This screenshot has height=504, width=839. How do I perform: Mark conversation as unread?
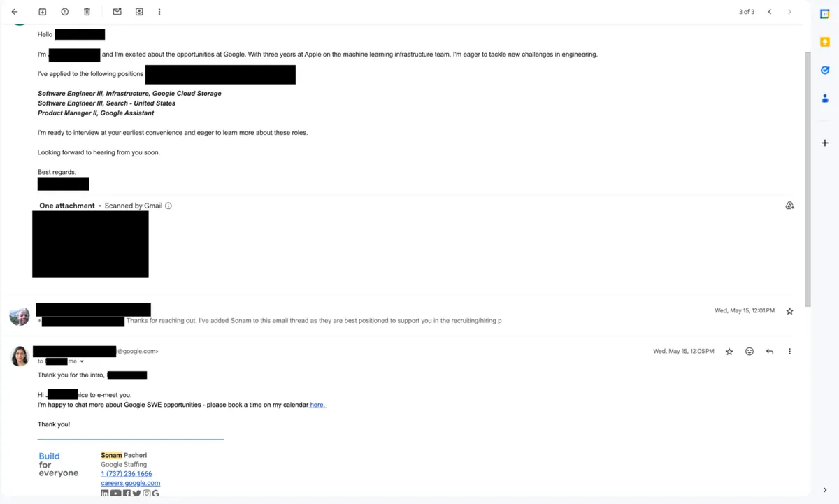(x=117, y=12)
